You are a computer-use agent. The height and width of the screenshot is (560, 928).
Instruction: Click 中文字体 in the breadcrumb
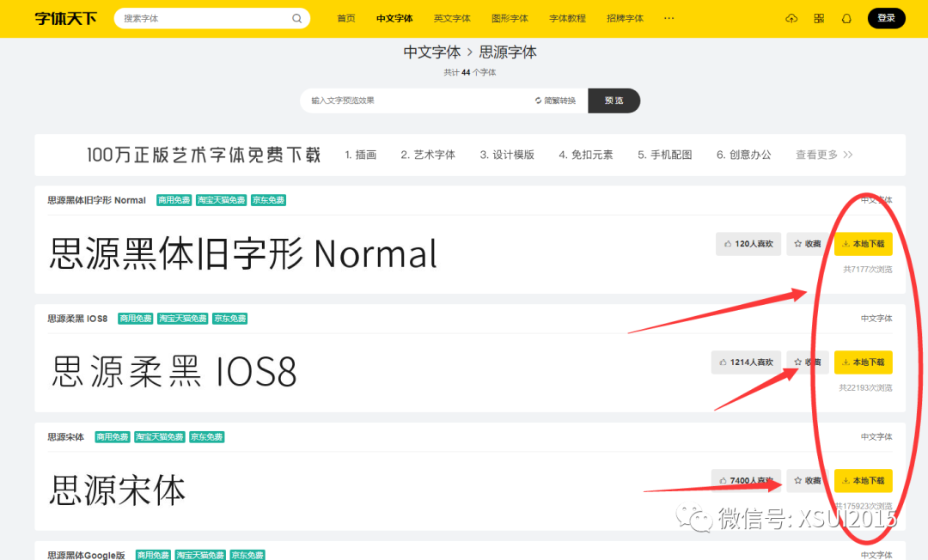pyautogui.click(x=432, y=52)
